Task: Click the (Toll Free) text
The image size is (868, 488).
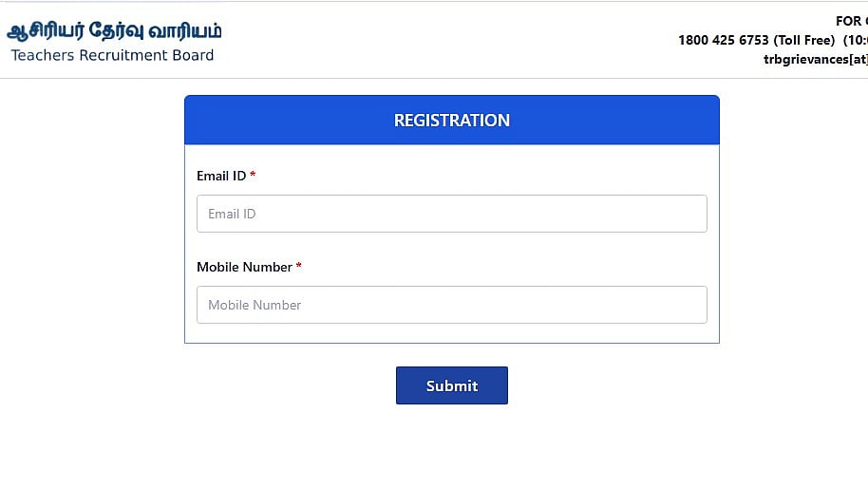Action: click(803, 40)
